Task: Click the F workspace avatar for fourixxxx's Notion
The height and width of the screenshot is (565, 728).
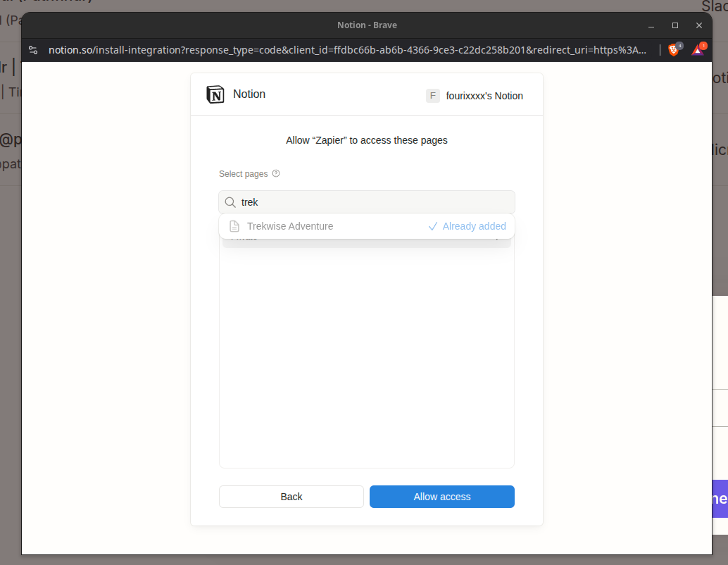Action: click(432, 96)
